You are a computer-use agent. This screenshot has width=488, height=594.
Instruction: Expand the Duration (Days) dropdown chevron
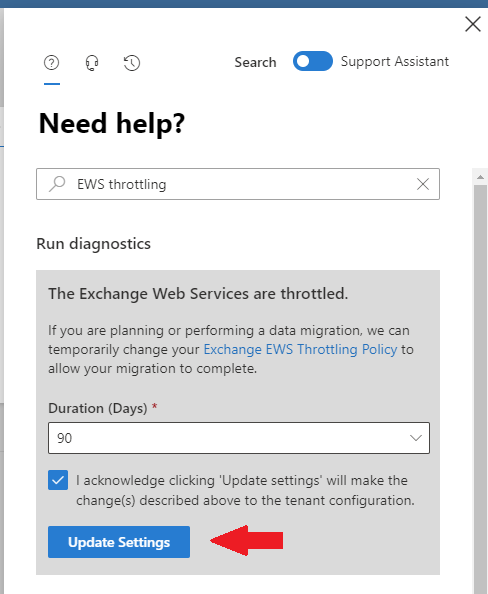[416, 438]
